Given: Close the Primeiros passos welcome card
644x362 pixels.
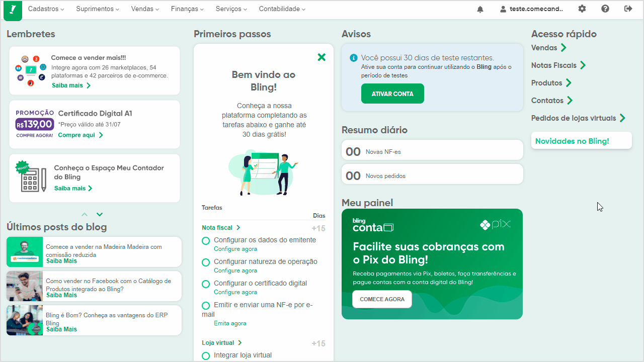Looking at the screenshot, I should (321, 57).
